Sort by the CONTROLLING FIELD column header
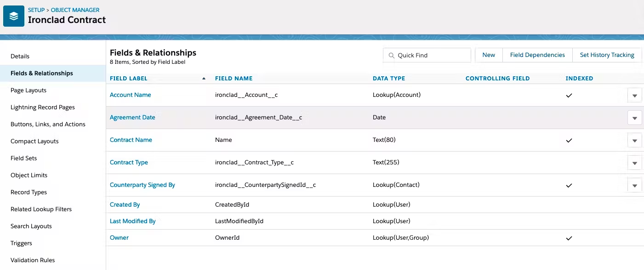Image resolution: width=644 pixels, height=270 pixels. point(497,79)
